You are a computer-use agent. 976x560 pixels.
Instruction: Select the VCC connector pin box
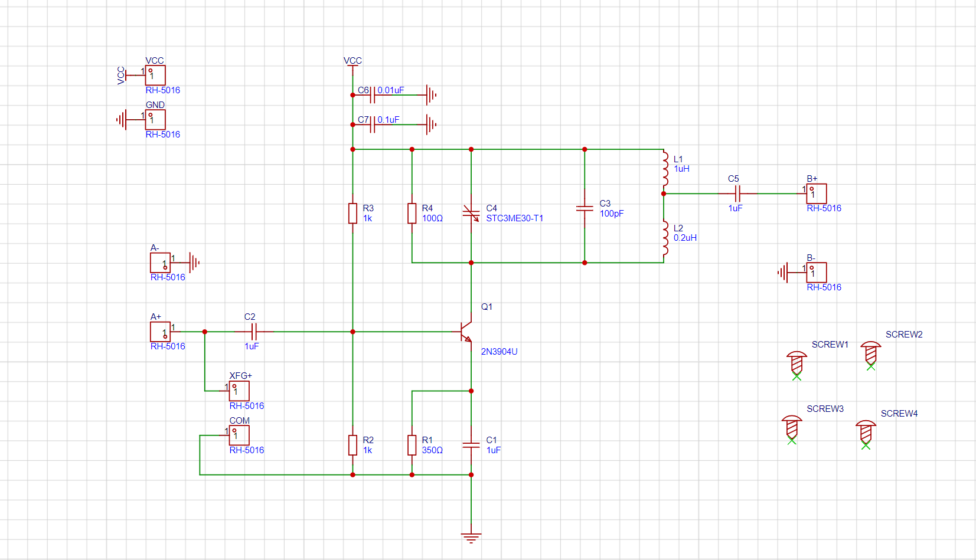pyautogui.click(x=155, y=76)
